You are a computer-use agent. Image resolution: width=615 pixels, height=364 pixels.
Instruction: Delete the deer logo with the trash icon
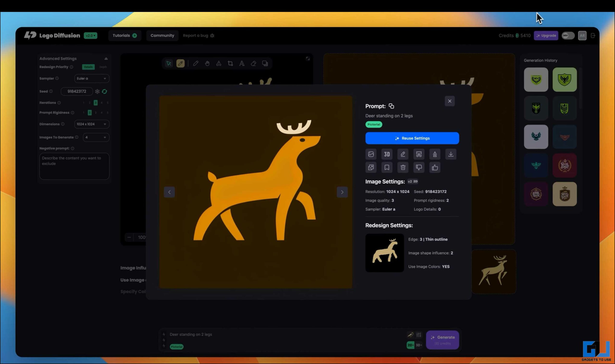[x=403, y=167]
